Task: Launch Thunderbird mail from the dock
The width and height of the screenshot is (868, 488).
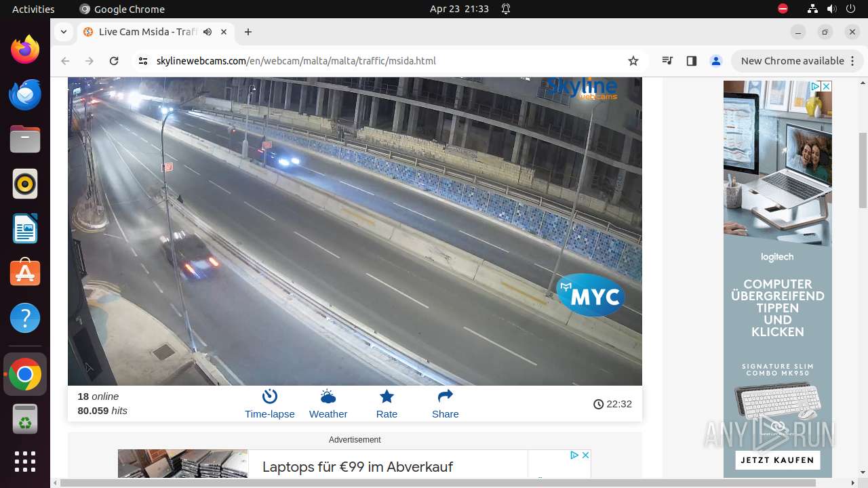Action: [x=25, y=94]
